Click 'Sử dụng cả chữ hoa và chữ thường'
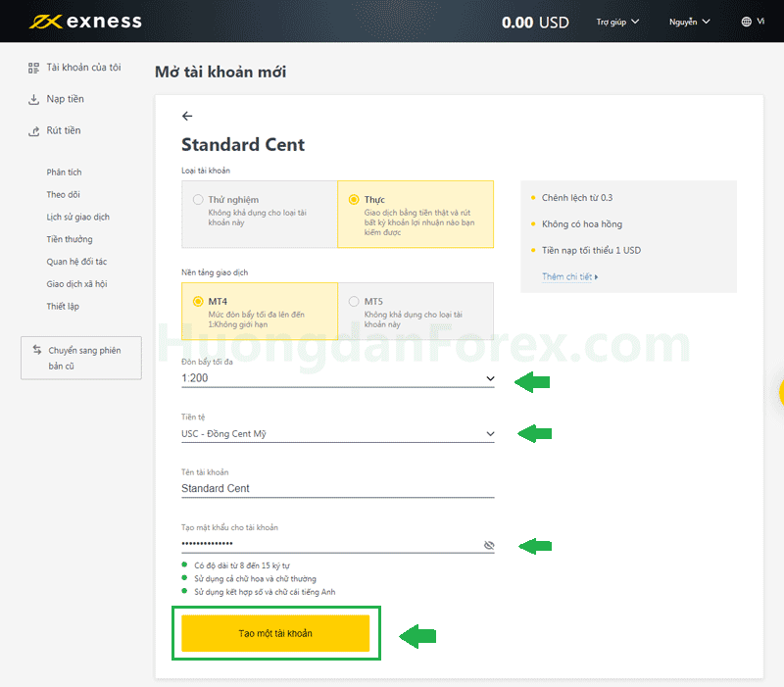Screen dimensions: 784x687 tap(255, 578)
